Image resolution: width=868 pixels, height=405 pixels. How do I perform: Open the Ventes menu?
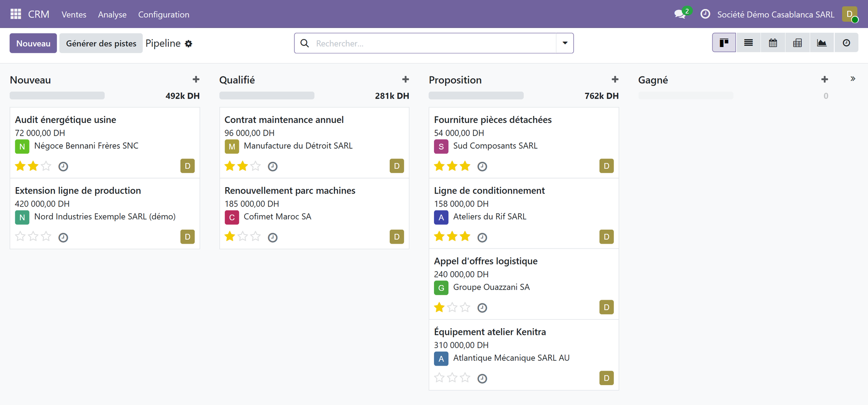74,14
